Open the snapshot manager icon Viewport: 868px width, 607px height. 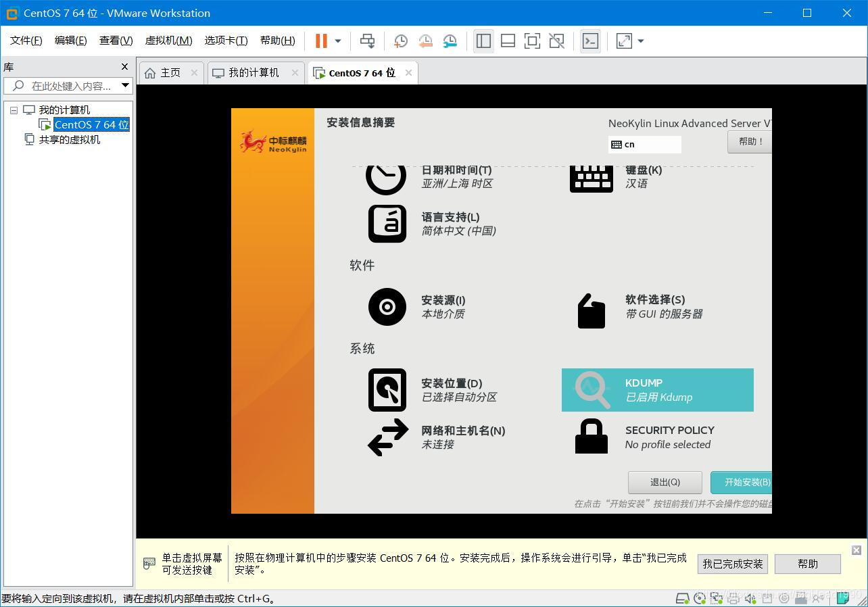tap(450, 41)
